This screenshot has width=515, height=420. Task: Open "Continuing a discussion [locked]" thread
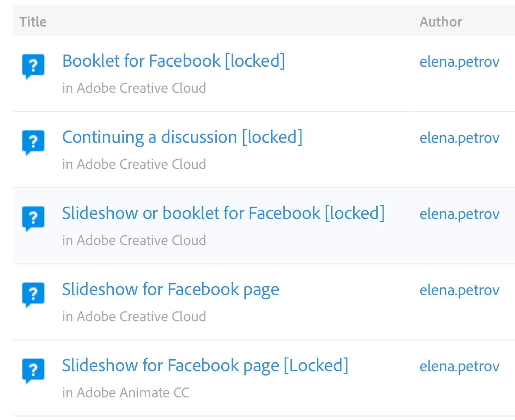point(182,137)
